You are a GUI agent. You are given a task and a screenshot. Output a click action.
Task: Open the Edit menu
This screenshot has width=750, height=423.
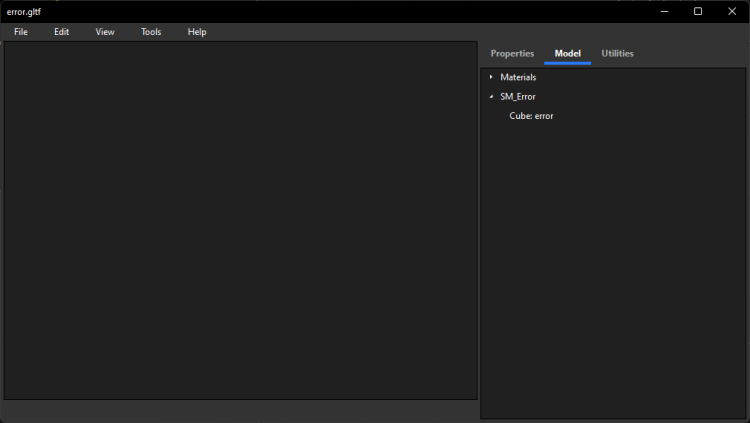(x=62, y=32)
